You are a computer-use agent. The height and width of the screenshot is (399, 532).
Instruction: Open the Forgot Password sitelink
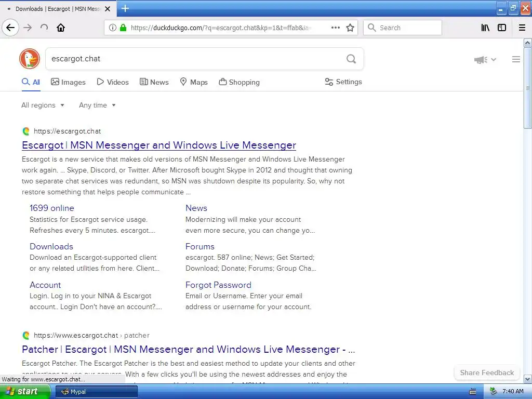(x=218, y=285)
